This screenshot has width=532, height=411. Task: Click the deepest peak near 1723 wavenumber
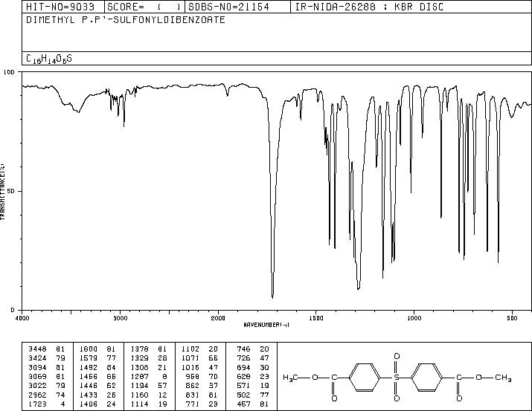tap(273, 297)
